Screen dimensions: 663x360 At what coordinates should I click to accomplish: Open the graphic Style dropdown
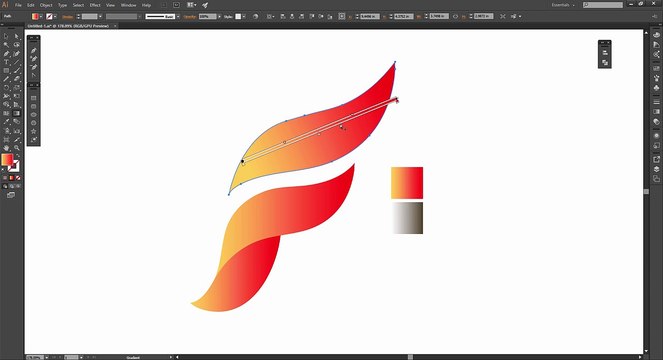point(244,16)
